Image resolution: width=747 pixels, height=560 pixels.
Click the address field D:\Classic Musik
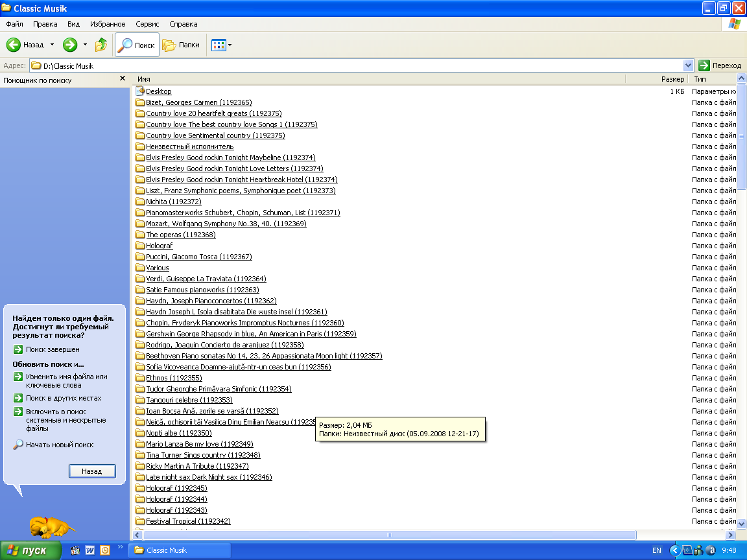(357, 65)
